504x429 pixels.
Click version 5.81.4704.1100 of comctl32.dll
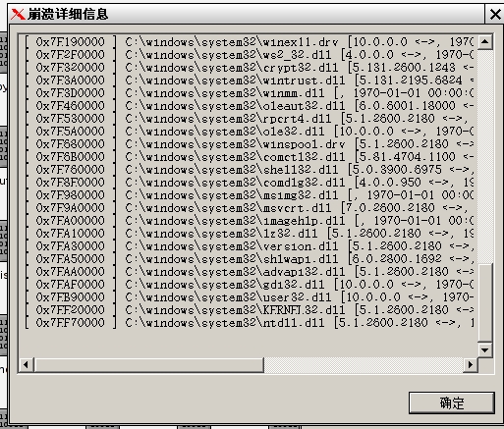pyautogui.click(x=408, y=157)
